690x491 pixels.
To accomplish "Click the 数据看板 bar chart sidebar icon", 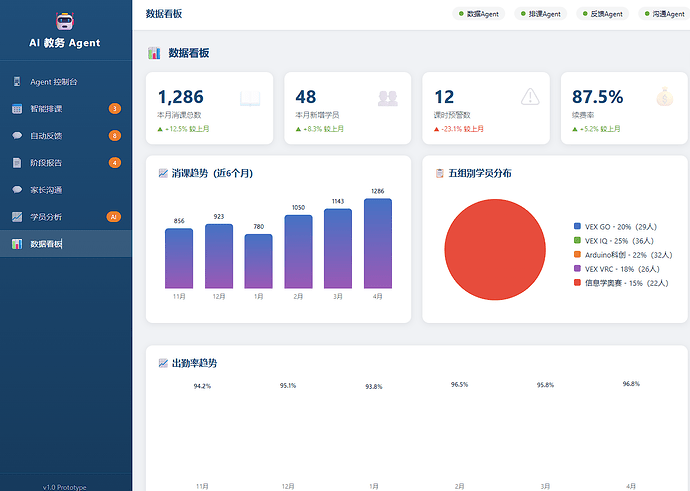I will [x=17, y=244].
